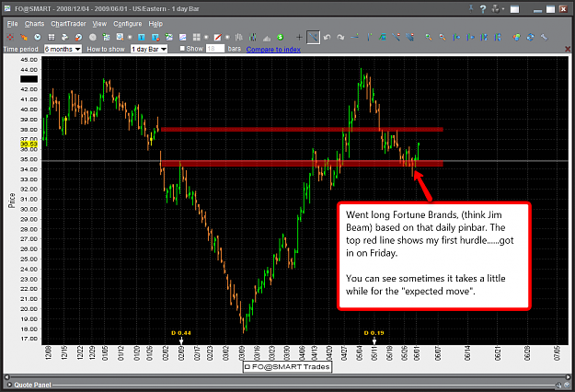
Task: Click remove trendline icon with red mark
Action: point(396,37)
